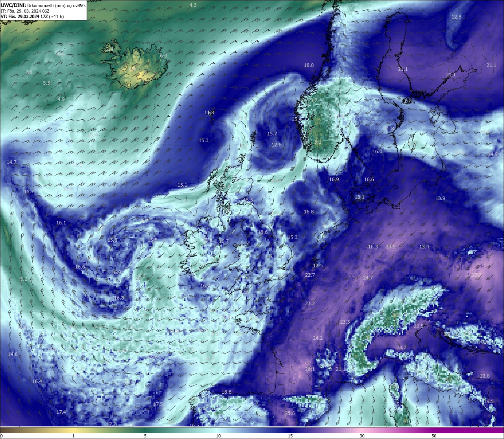This screenshot has height=439, width=504.
Task: Click the 11.8 value label
Action: point(209,113)
